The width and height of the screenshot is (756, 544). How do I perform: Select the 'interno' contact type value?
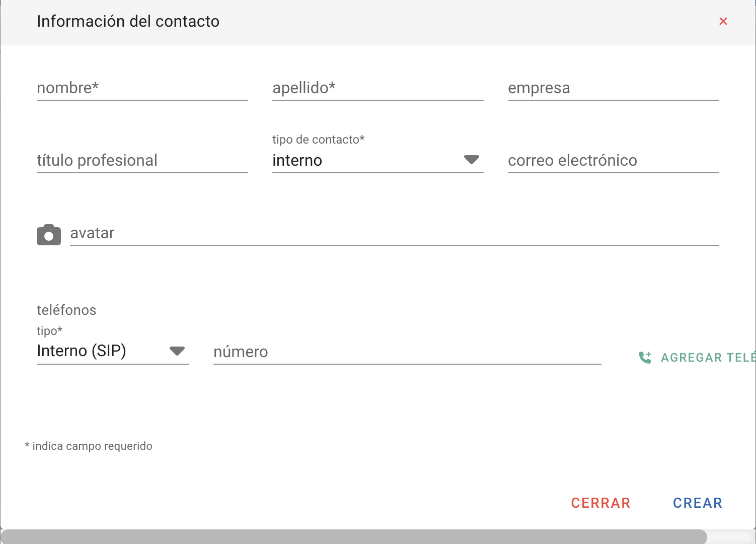297,161
